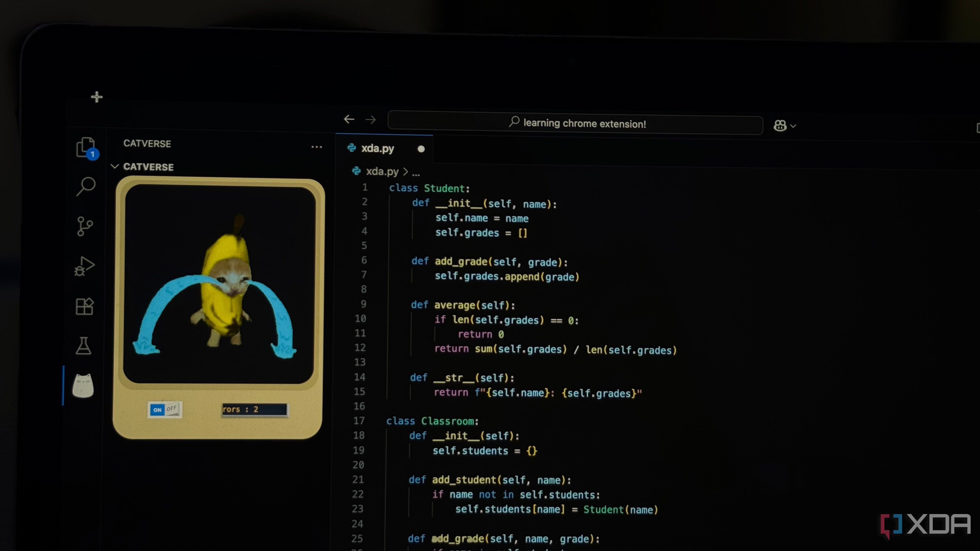Click the unsaved dot on xda.py tab

click(x=421, y=149)
